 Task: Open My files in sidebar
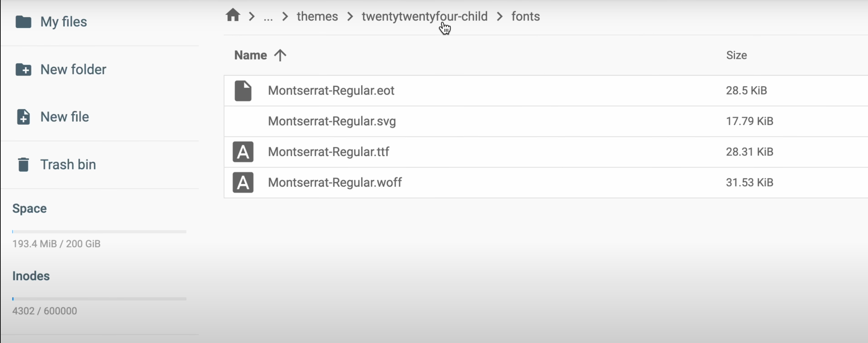[x=63, y=22]
